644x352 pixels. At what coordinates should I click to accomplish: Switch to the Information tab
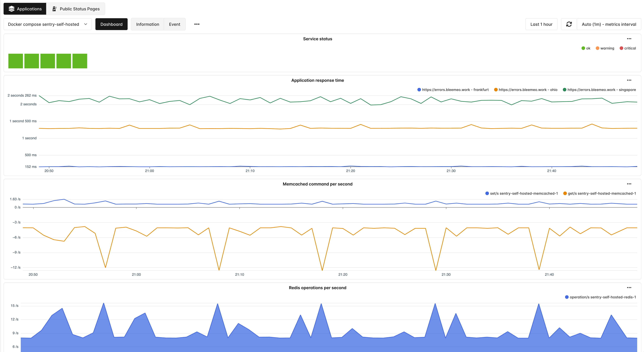click(147, 24)
